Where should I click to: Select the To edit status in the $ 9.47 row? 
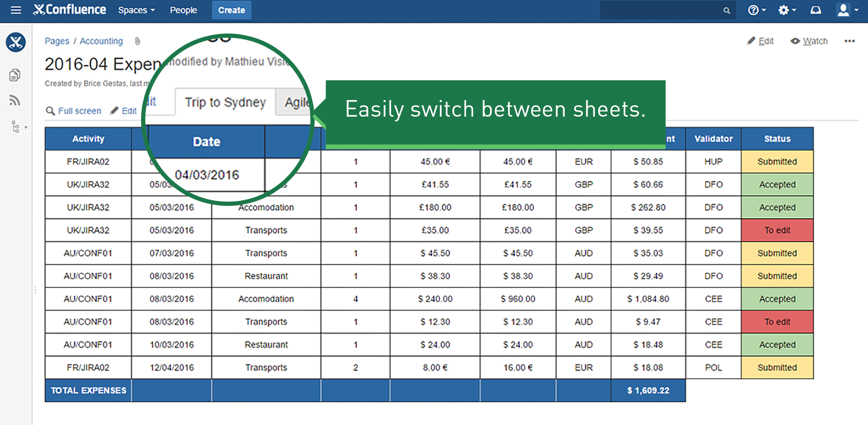click(777, 322)
